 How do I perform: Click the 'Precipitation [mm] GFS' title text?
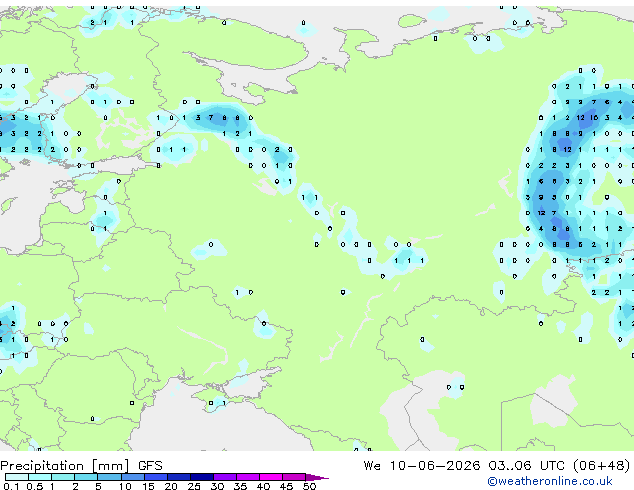(81, 466)
